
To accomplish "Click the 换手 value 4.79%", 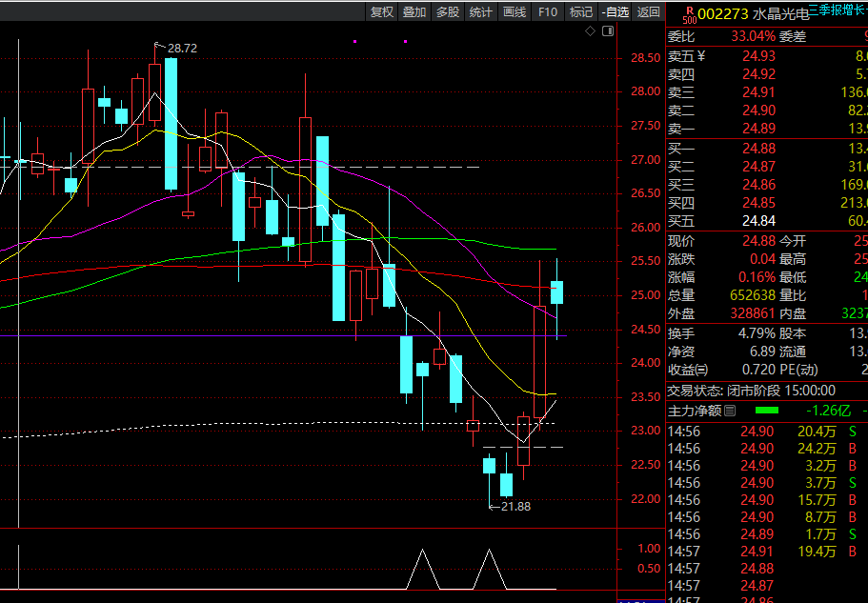I will pyautogui.click(x=757, y=333).
